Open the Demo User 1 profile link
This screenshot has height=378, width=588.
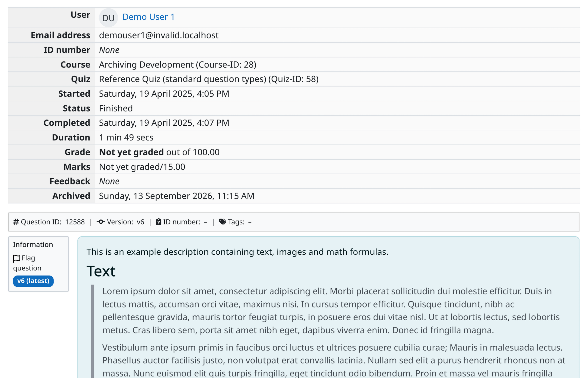pos(148,17)
